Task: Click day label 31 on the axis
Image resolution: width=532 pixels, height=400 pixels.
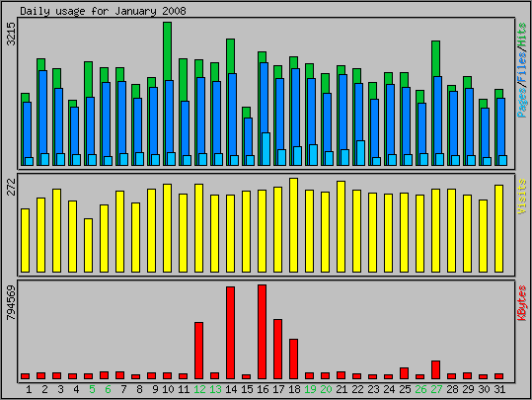Action: tap(499, 389)
